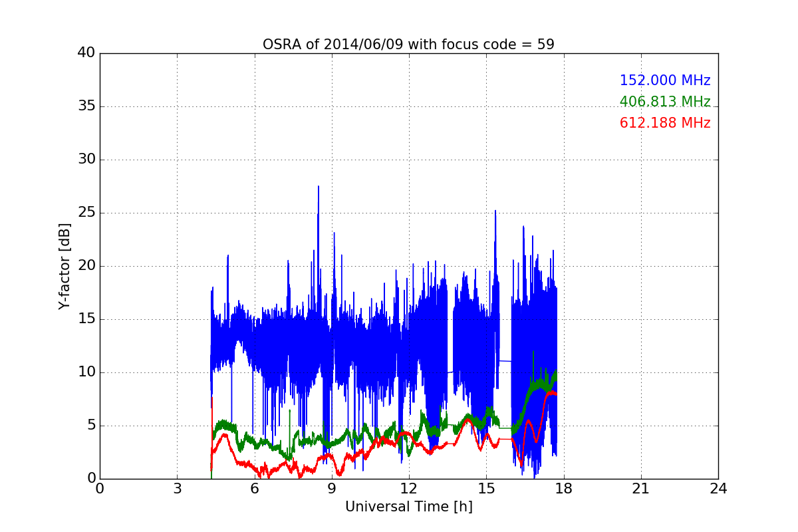
Task: Click the y-axis tick label 30
Action: [x=86, y=160]
